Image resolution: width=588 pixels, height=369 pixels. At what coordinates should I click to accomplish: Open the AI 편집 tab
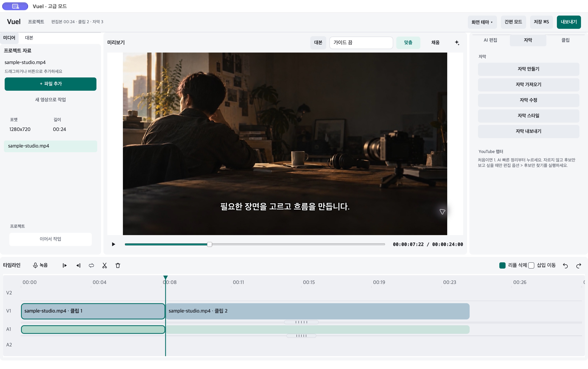click(x=490, y=40)
